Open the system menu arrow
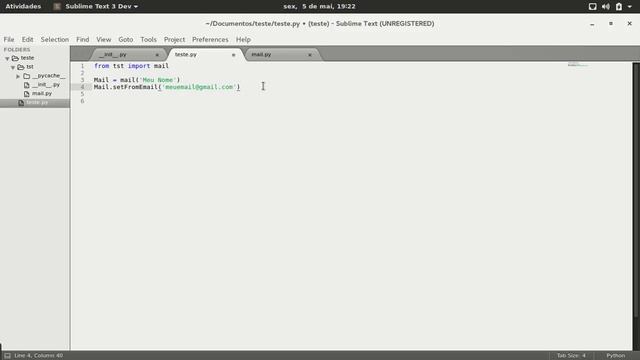640x360 pixels. (x=630, y=7)
